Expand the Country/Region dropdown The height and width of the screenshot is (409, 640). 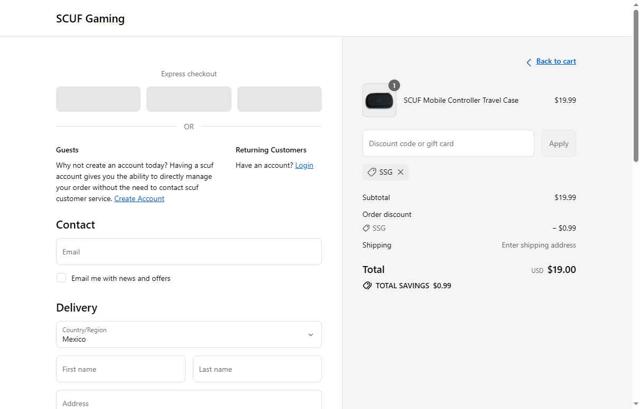[x=189, y=334]
